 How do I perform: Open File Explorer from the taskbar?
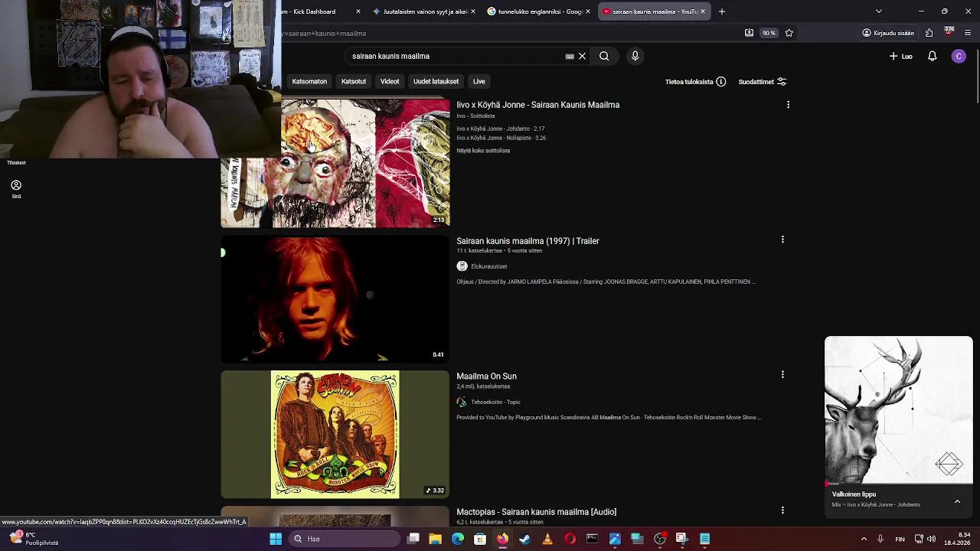(435, 539)
